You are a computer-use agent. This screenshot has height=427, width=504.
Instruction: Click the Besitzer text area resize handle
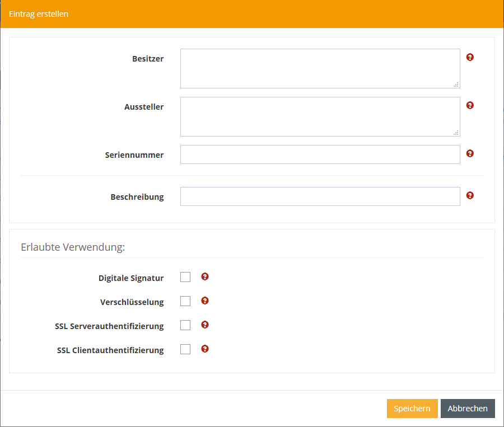click(456, 85)
